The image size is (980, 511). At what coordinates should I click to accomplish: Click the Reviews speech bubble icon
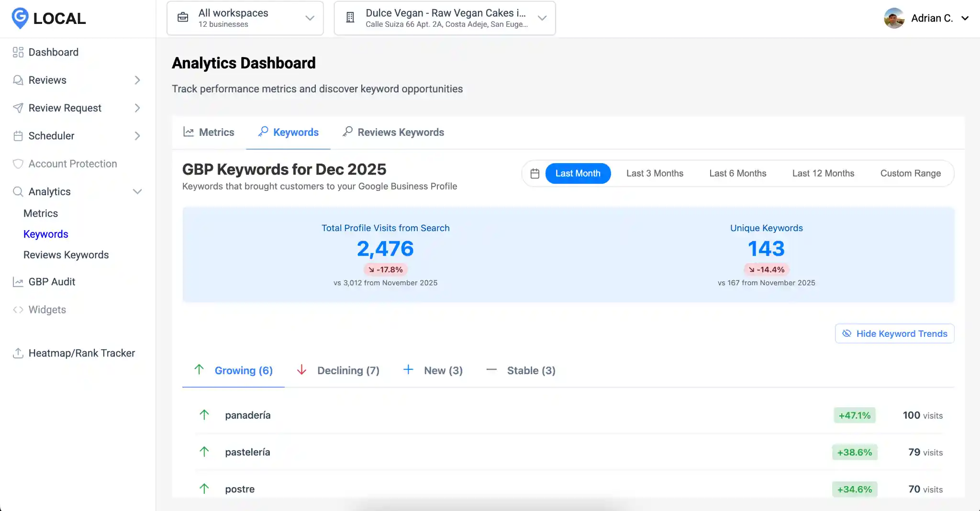click(18, 80)
